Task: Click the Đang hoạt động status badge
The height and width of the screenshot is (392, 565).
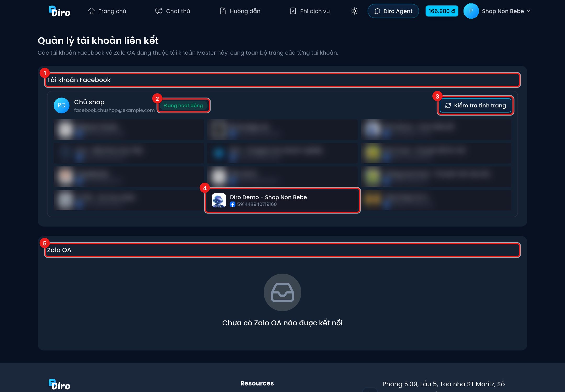Action: [183, 105]
